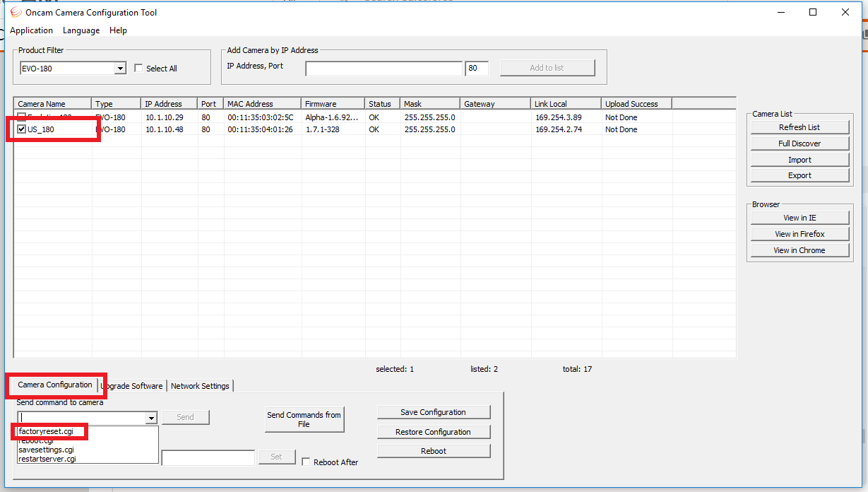Maximize the Oncam Configuration Tool window
The height and width of the screenshot is (492, 868).
(813, 12)
